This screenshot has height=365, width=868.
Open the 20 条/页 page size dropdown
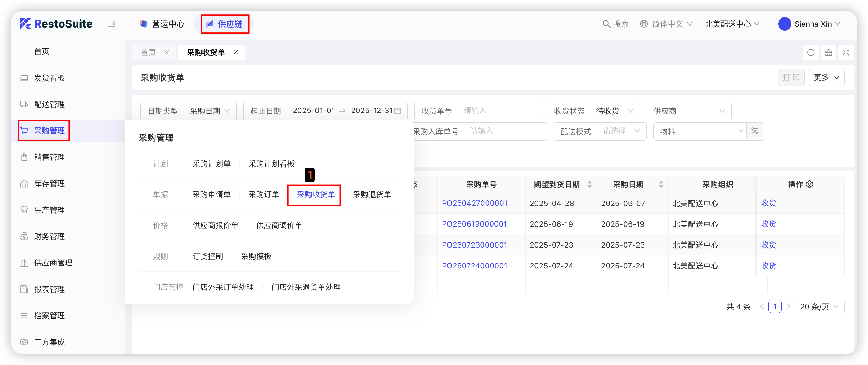[x=819, y=306]
